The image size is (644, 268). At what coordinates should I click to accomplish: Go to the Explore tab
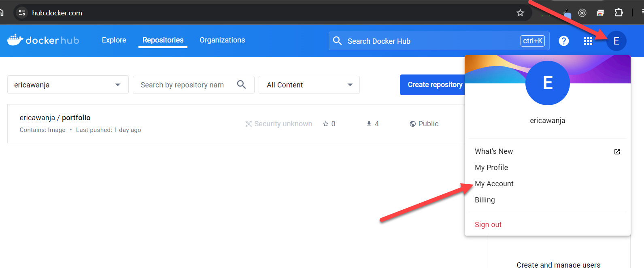pyautogui.click(x=114, y=40)
